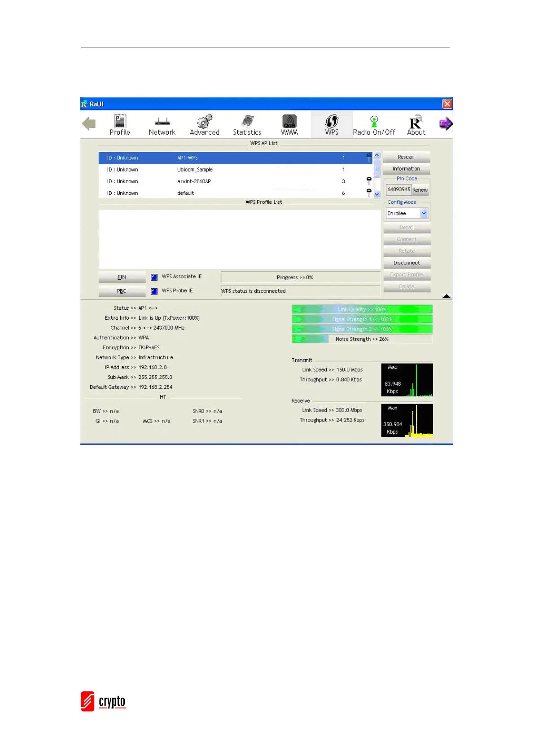This screenshot has width=534, height=756.
Task: Click the Export Profile button
Action: tap(407, 275)
